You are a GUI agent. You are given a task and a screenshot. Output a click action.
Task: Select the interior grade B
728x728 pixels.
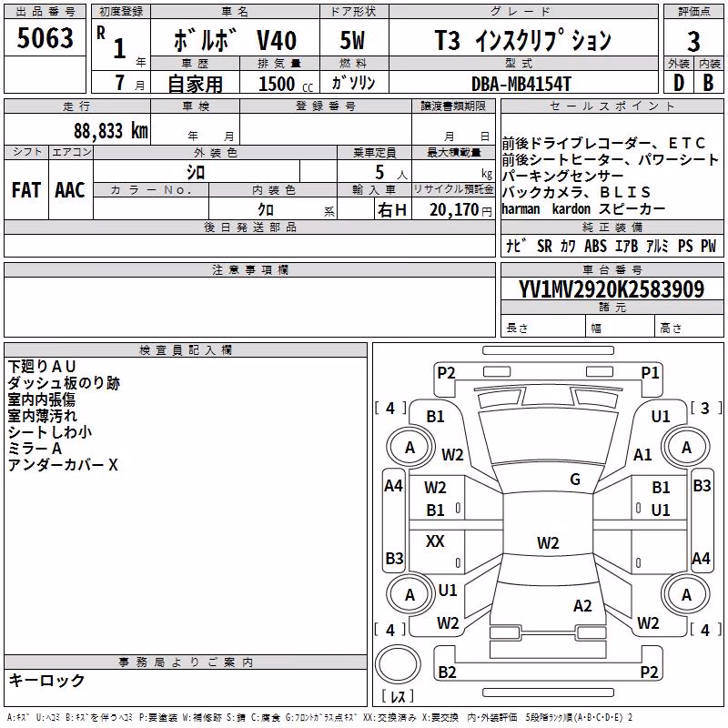tap(708, 83)
